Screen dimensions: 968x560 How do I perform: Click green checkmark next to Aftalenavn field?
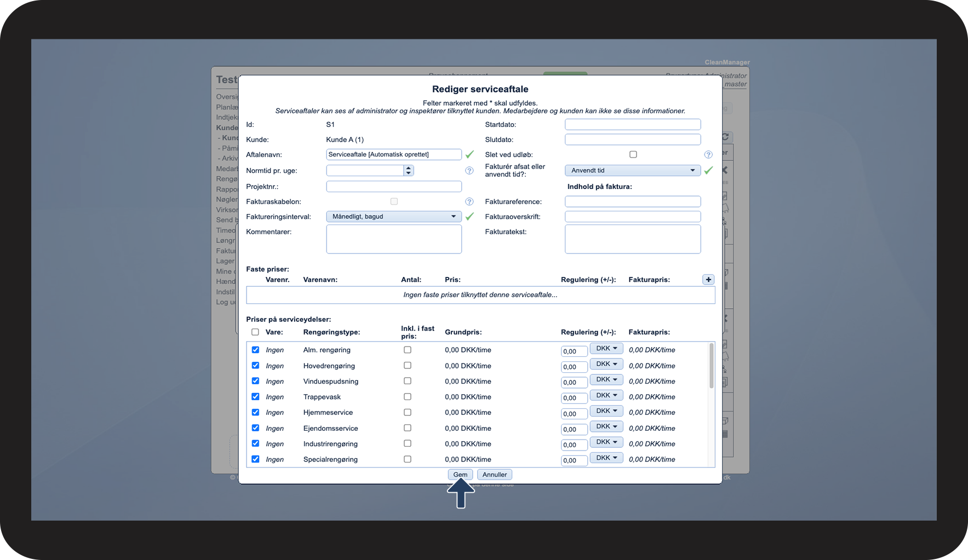coord(469,154)
